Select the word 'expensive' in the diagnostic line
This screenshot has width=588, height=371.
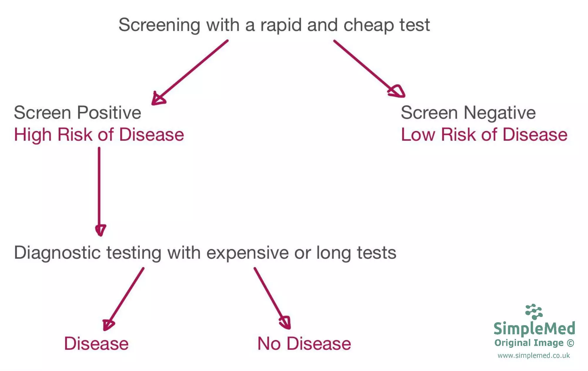coord(248,253)
